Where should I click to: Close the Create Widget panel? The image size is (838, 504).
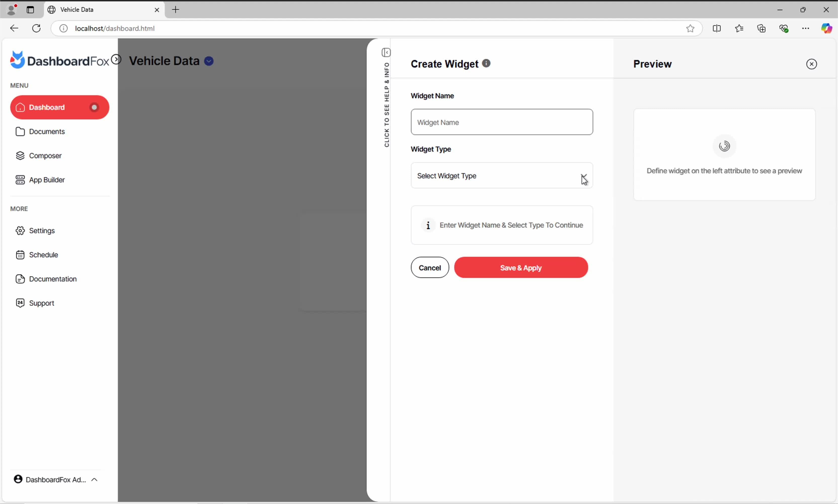[x=812, y=64]
